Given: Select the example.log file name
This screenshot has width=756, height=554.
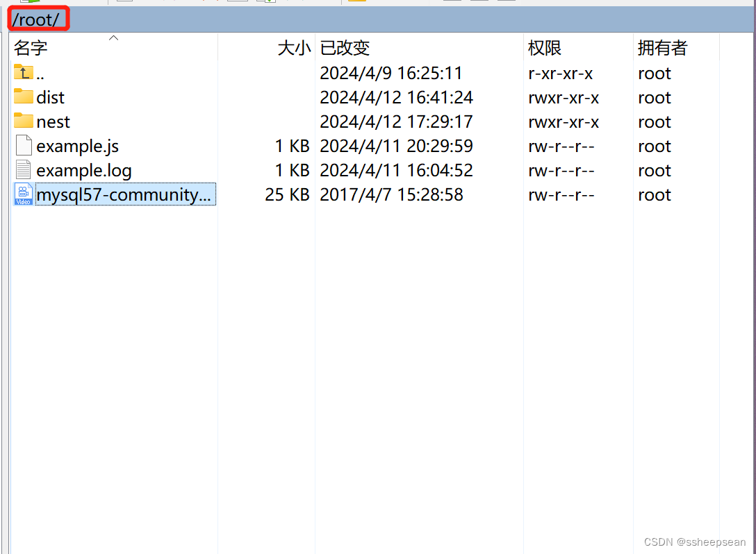Looking at the screenshot, I should 84,171.
